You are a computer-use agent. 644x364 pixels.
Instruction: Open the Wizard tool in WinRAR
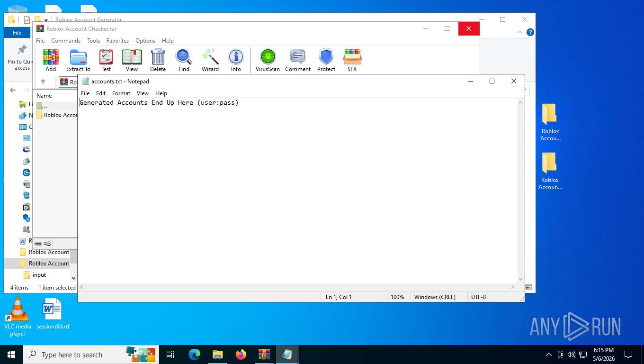click(210, 60)
